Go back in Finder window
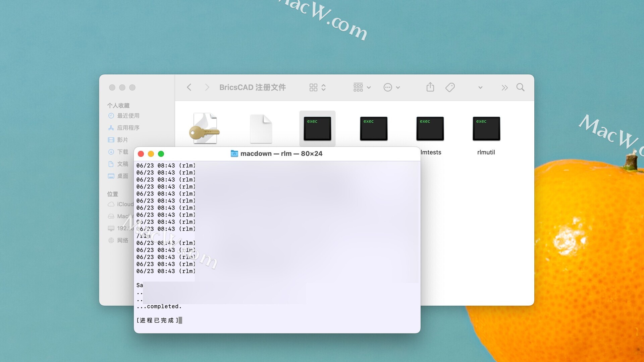The height and width of the screenshot is (362, 644). 189,87
